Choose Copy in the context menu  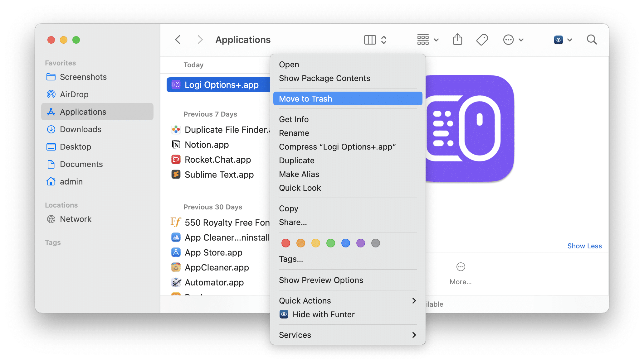(x=348, y=208)
